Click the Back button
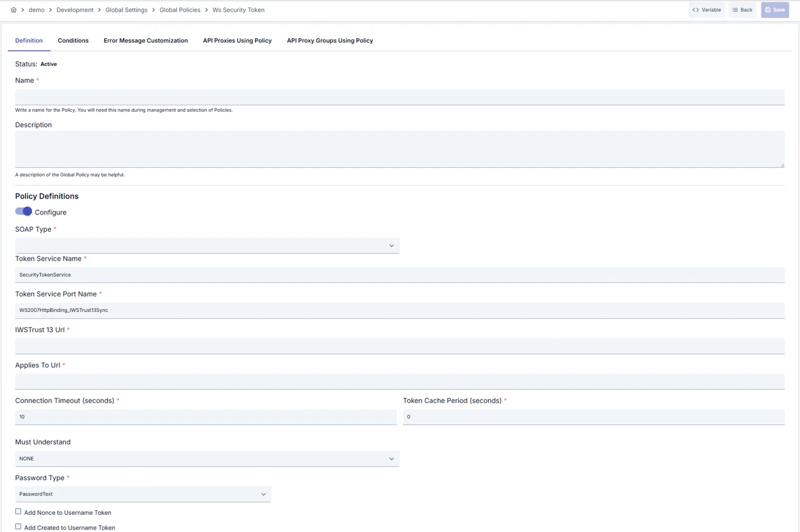800x532 pixels. pos(743,10)
